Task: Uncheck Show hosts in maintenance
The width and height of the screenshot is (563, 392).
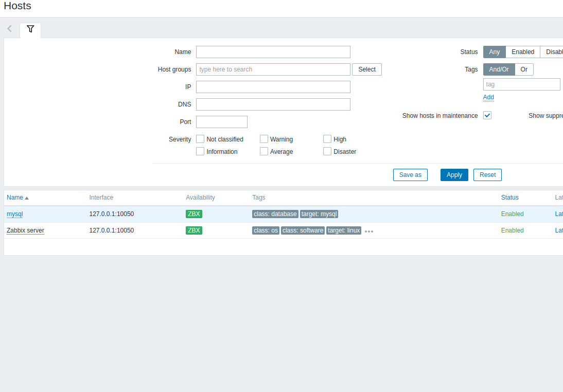Action: click(x=487, y=116)
